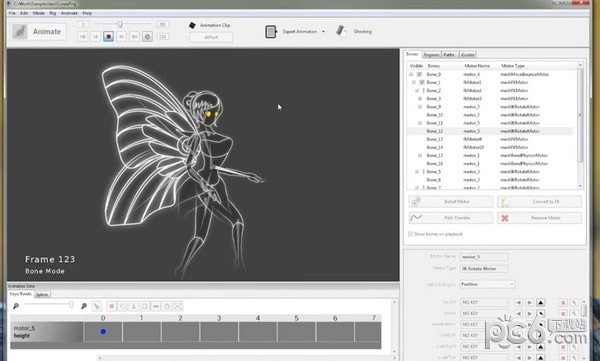Collapse the Bone_2 tree node
The width and height of the screenshot is (600, 361).
pyautogui.click(x=417, y=90)
